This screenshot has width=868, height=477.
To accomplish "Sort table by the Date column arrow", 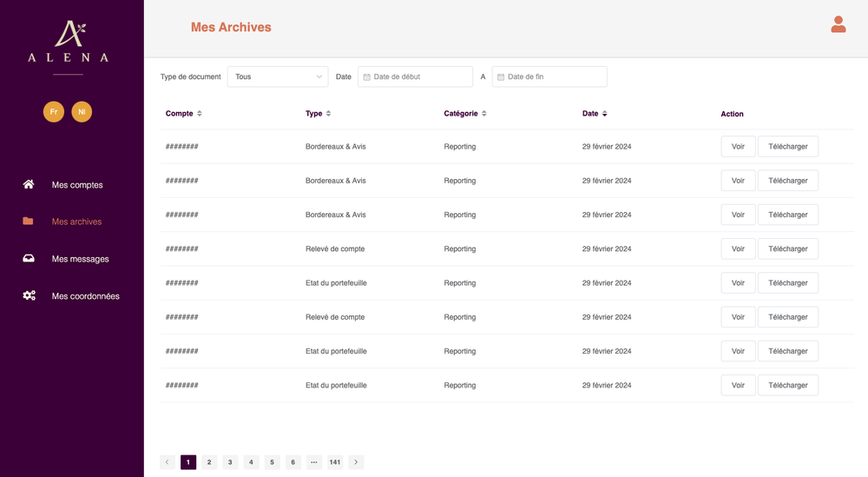I will 605,114.
